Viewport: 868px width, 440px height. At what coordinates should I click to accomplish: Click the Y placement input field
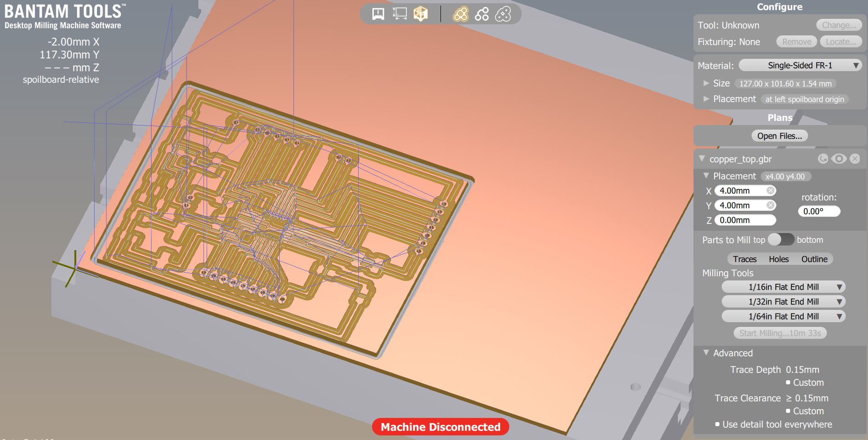tap(745, 205)
